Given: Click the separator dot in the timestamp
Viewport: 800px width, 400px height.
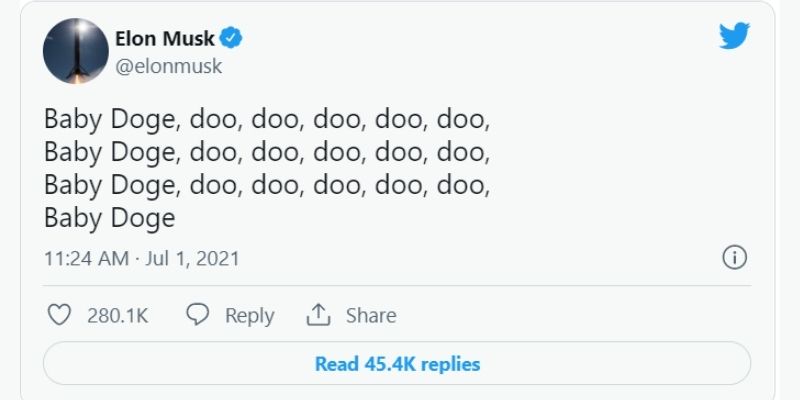Looking at the screenshot, I should [139, 258].
